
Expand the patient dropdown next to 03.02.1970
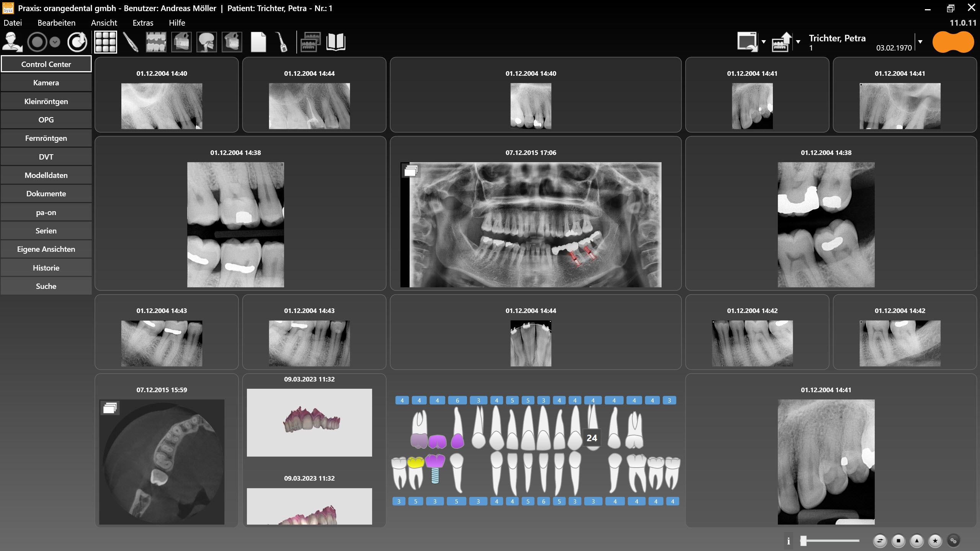[920, 42]
